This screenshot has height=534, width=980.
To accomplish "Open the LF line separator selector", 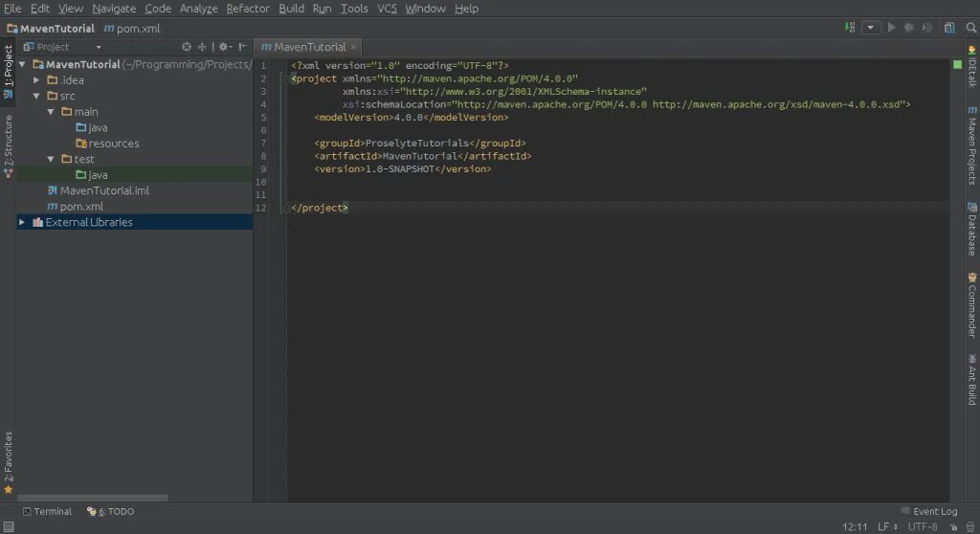I will (887, 527).
